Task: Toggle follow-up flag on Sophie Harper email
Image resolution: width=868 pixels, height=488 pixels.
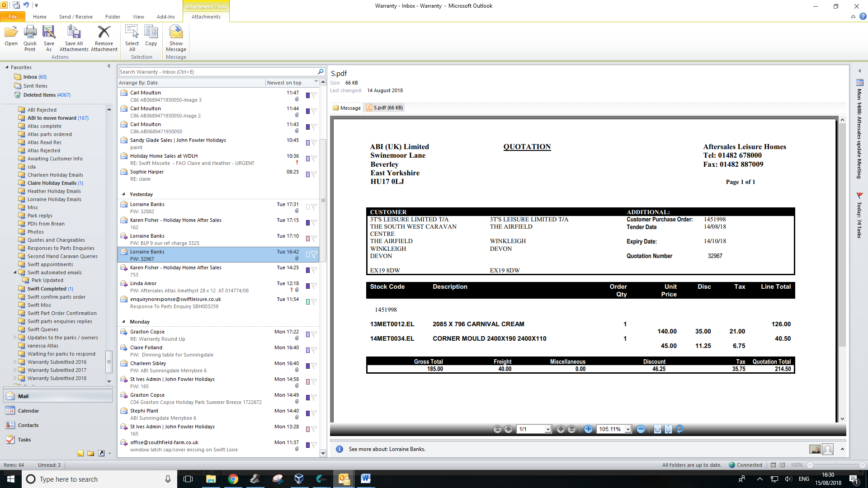Action: click(314, 174)
